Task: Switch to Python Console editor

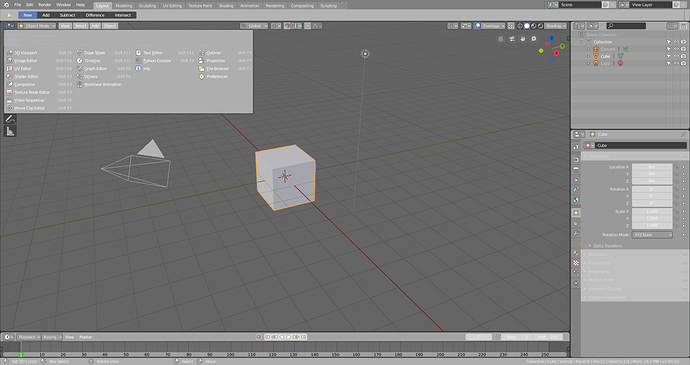Action: tap(165, 61)
